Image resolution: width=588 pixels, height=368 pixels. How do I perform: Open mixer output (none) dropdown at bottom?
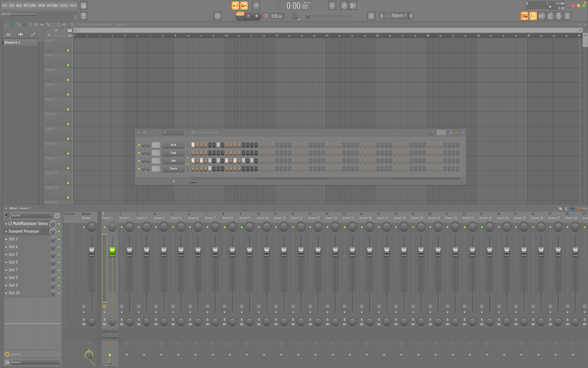(35, 362)
